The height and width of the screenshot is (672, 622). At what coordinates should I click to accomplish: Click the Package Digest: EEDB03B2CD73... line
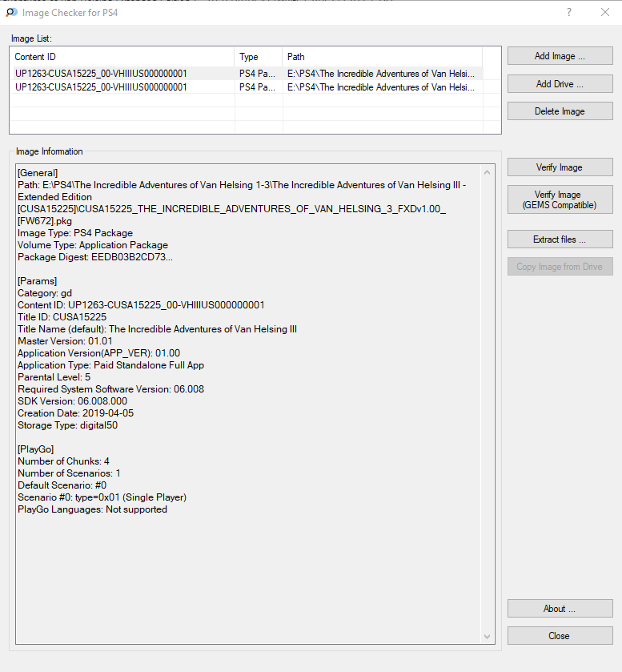(95, 257)
